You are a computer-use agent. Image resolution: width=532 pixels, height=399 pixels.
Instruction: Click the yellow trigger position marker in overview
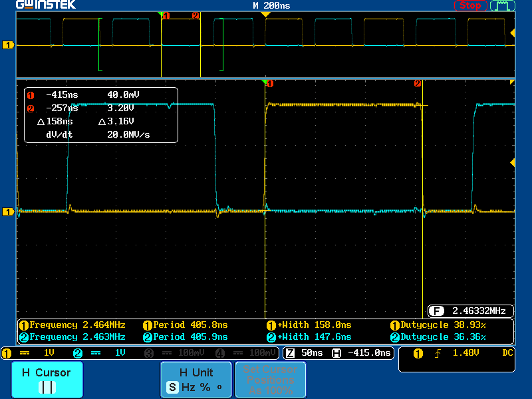[x=265, y=14]
